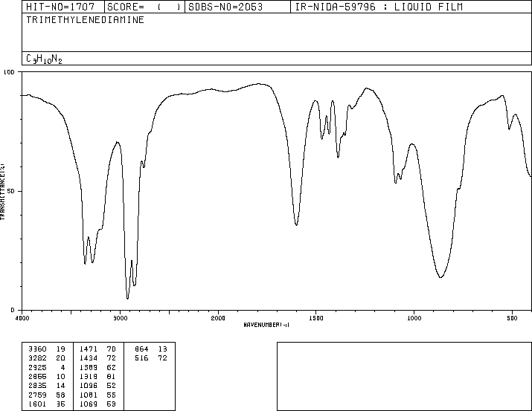Click the compound name TRIMETHYLENEDIAMINE

tap(85, 20)
